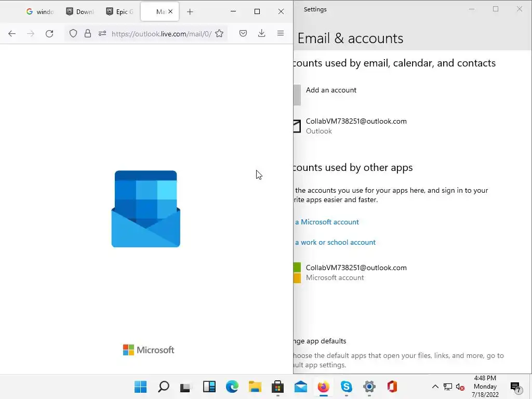This screenshot has height=399, width=532.
Task: Switch to Google 'windo' tab
Action: (x=40, y=12)
